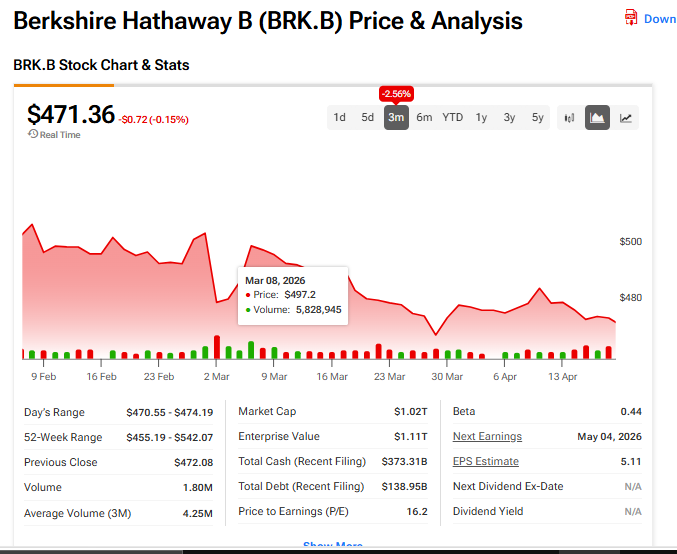Click the 23 Mar axis label
The width and height of the screenshot is (677, 554).
point(389,377)
